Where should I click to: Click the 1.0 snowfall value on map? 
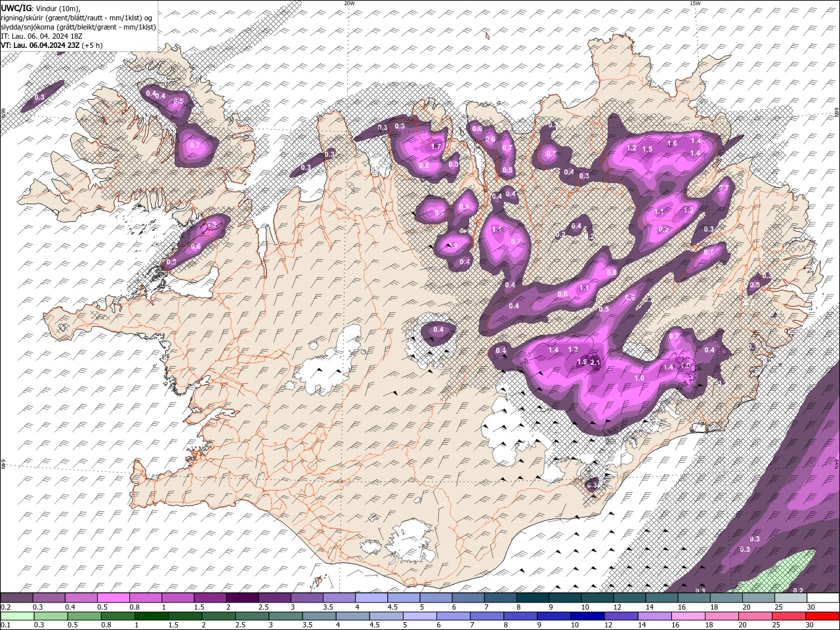(x=639, y=378)
